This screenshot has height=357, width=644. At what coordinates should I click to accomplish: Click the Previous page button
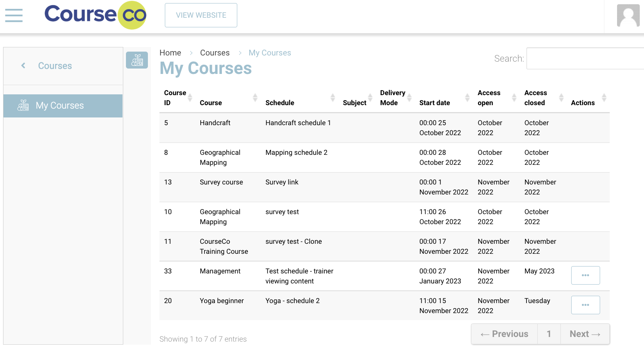point(504,334)
